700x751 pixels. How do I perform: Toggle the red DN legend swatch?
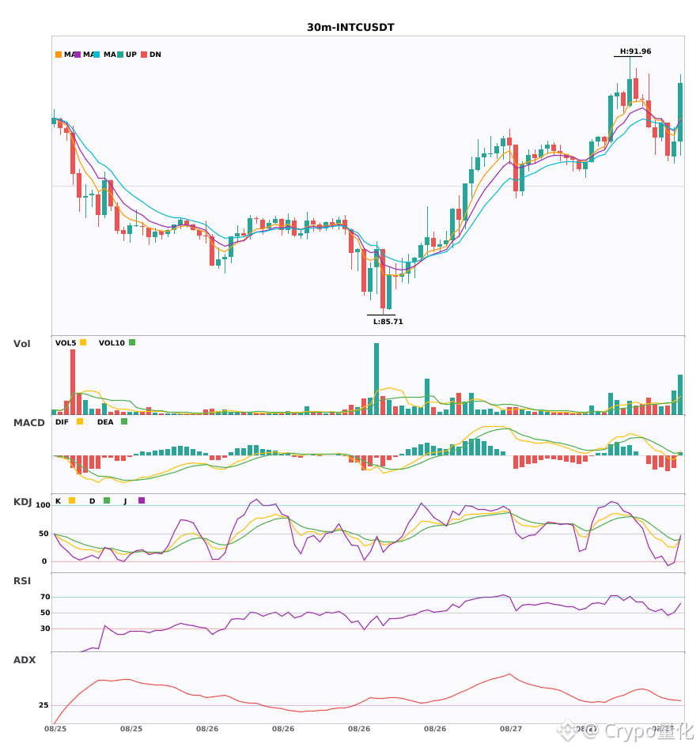point(144,55)
